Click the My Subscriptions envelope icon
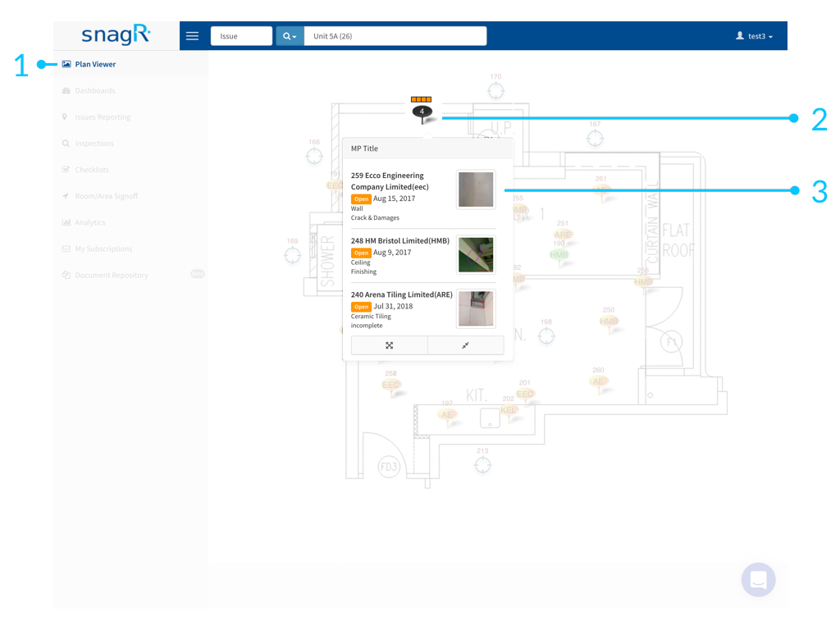This screenshot has width=840, height=630. pos(66,249)
